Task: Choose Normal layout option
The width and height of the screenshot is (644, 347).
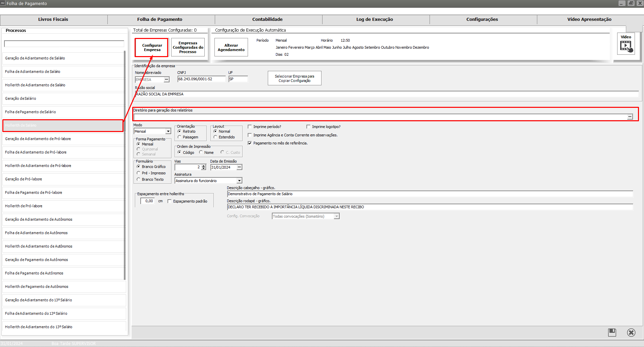Action: (x=215, y=131)
